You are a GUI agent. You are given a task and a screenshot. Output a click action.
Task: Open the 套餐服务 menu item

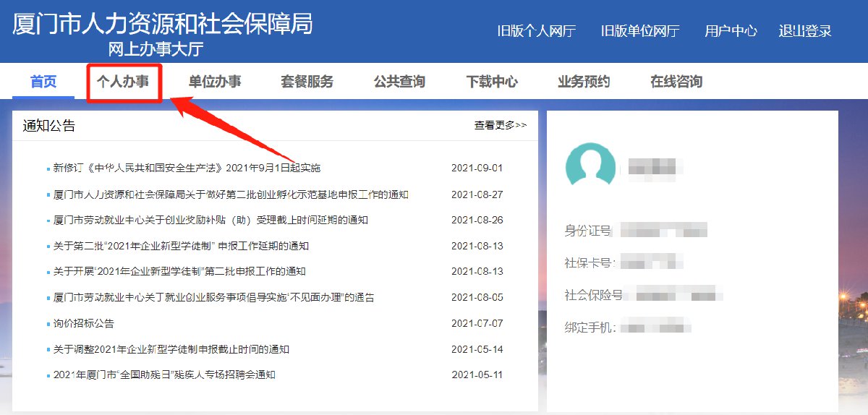coord(307,82)
